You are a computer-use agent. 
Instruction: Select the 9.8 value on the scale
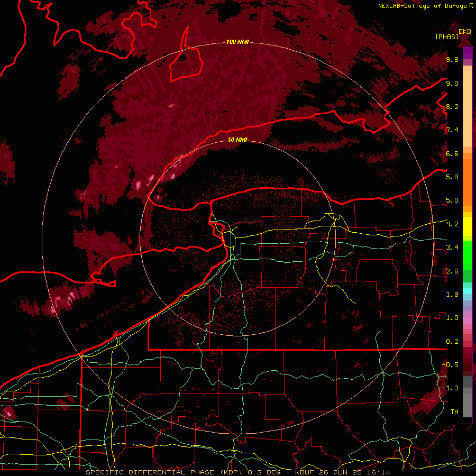pos(452,59)
